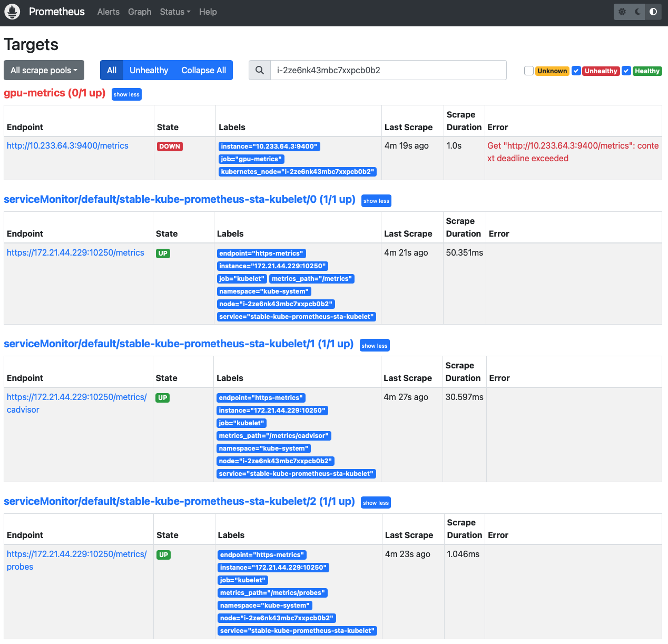The width and height of the screenshot is (668, 644).
Task: Click scrape duration 1.0s
Action: pos(454,145)
